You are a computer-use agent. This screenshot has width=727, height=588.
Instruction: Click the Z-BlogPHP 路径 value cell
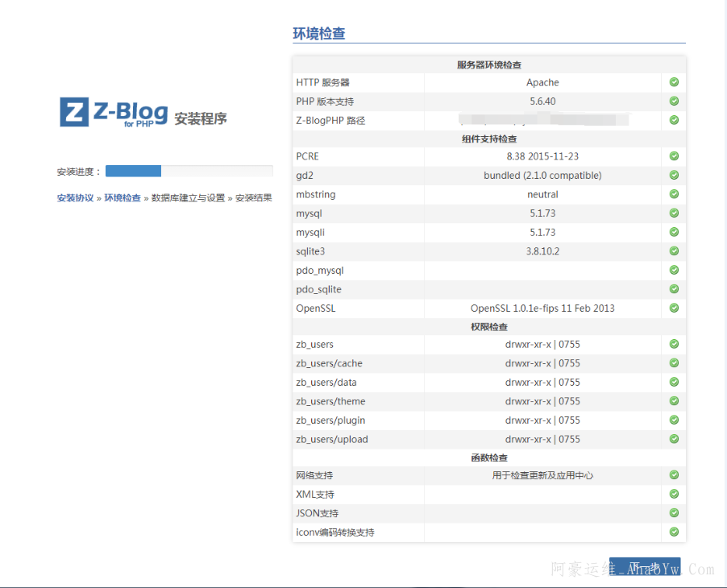pos(542,120)
